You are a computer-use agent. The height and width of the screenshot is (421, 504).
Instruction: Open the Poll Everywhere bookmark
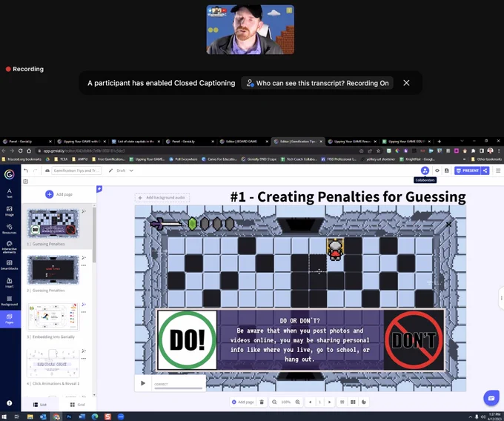[183, 159]
